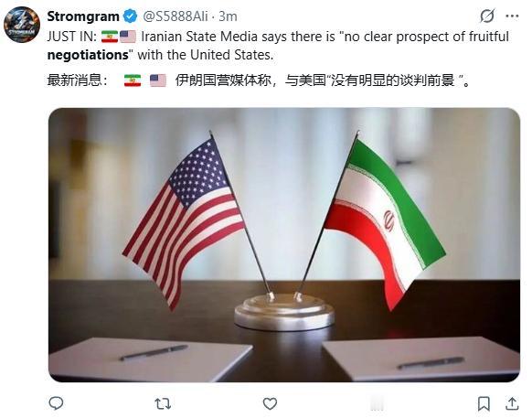Share the post via upload arrow icon
Image resolution: width=532 pixels, height=418 pixels.
[x=512, y=403]
